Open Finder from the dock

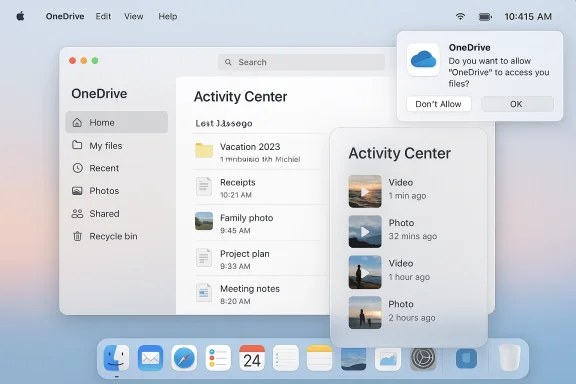coord(116,358)
